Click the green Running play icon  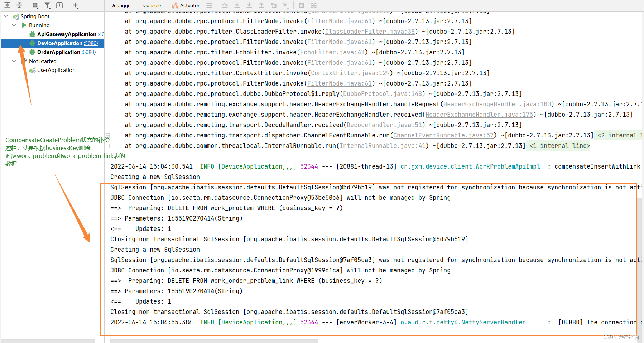click(x=24, y=25)
